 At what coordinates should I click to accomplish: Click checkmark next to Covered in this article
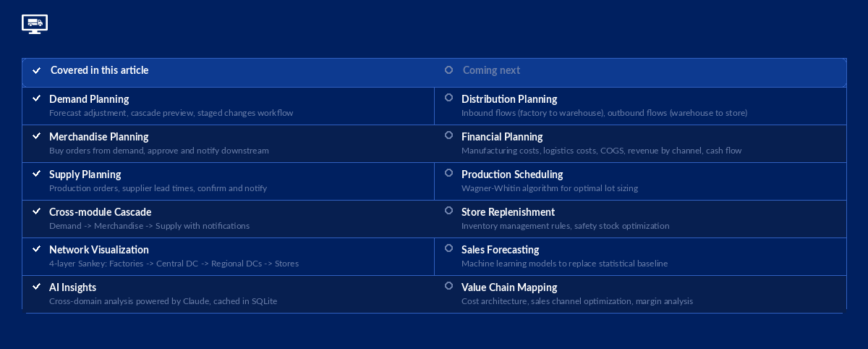pyautogui.click(x=37, y=71)
